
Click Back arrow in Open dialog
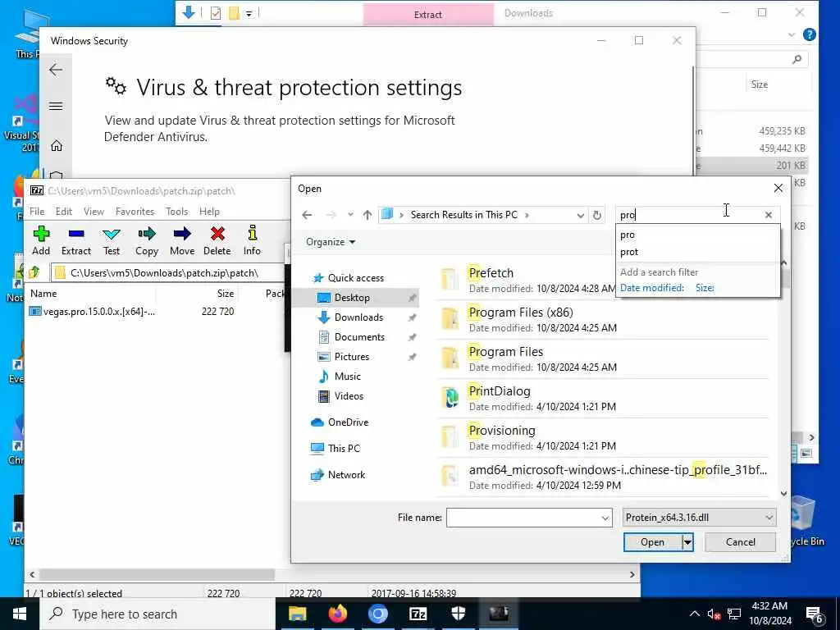point(307,215)
